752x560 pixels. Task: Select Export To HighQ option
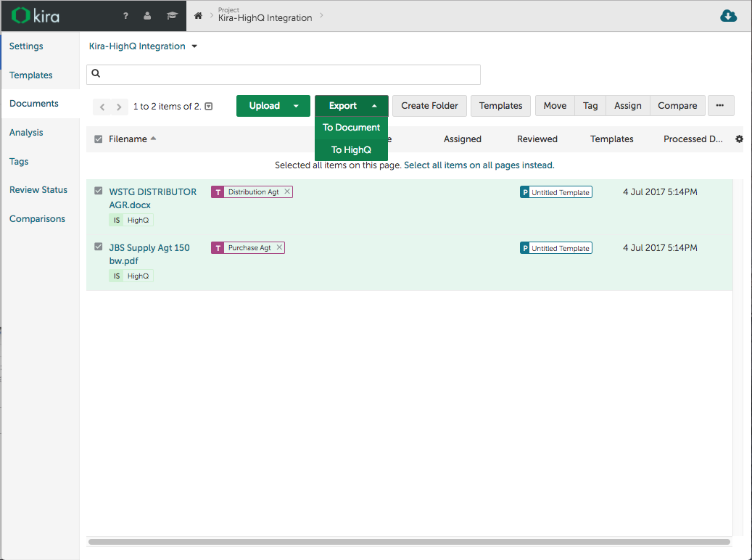tap(351, 149)
